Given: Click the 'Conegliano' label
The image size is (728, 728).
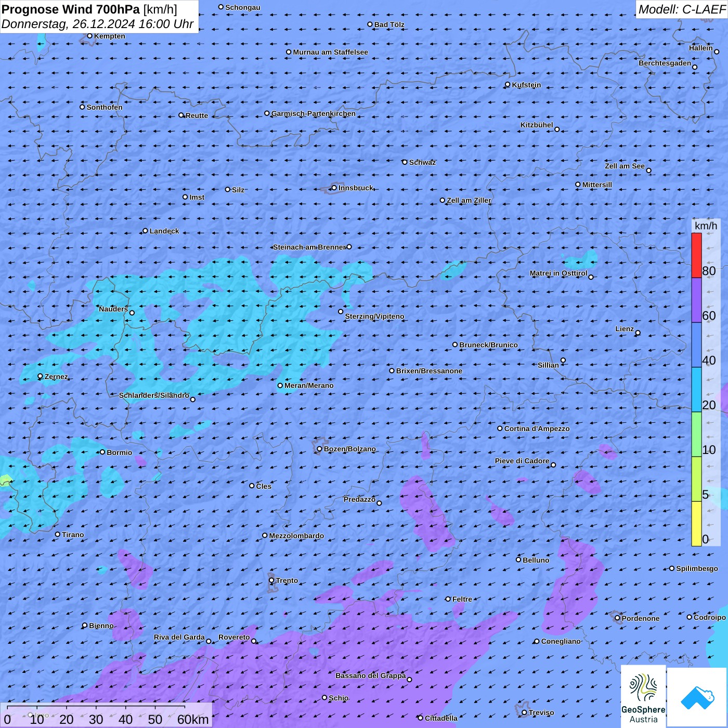Looking at the screenshot, I should point(561,641).
